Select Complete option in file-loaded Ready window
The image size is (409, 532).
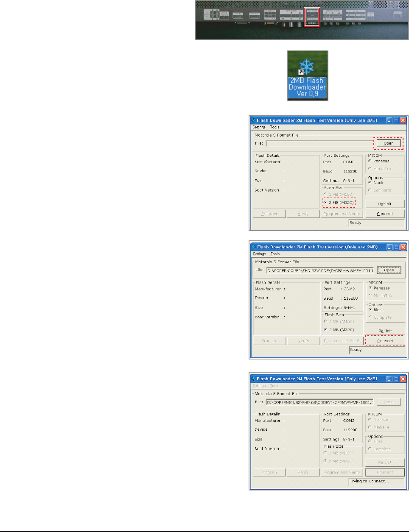(380, 317)
